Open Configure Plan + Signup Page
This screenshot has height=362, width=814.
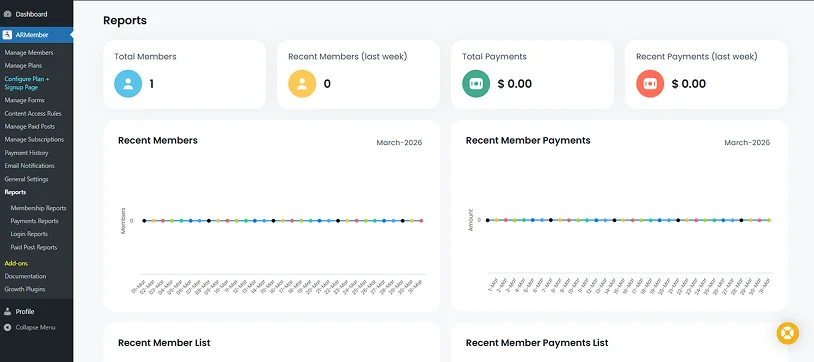pyautogui.click(x=27, y=83)
